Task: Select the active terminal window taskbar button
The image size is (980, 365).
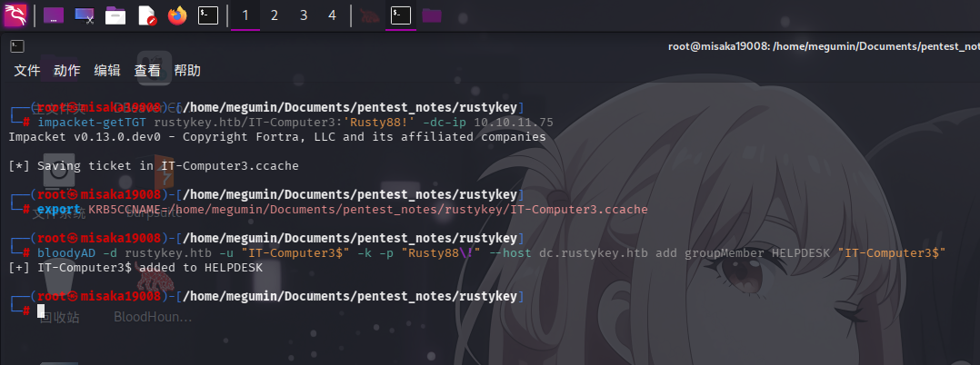Action: click(401, 15)
